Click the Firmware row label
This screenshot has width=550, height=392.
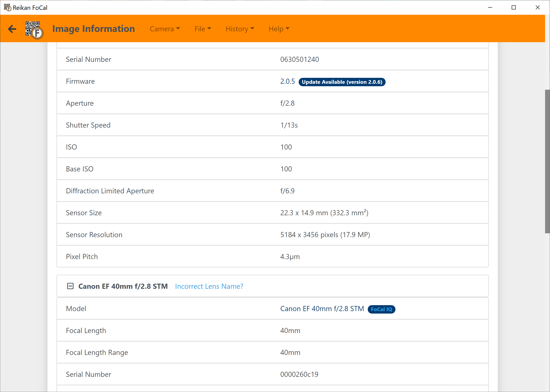click(x=80, y=82)
